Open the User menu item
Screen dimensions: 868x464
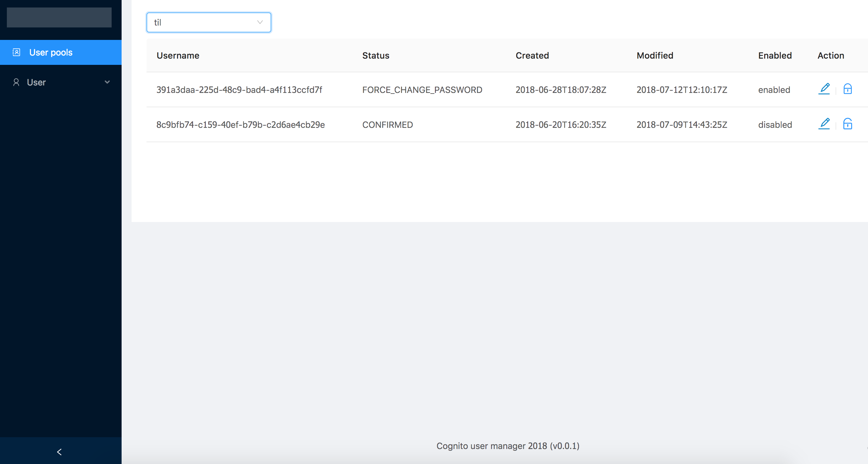(x=36, y=83)
